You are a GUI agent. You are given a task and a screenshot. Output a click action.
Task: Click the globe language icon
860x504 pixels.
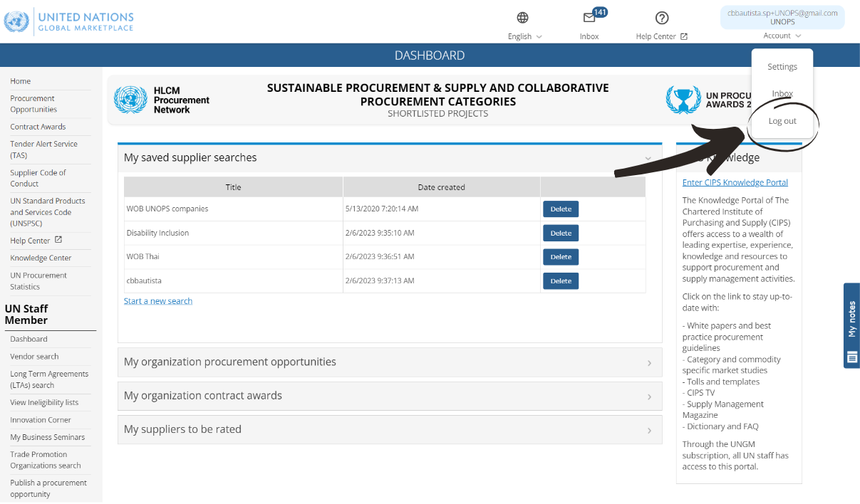click(x=522, y=18)
